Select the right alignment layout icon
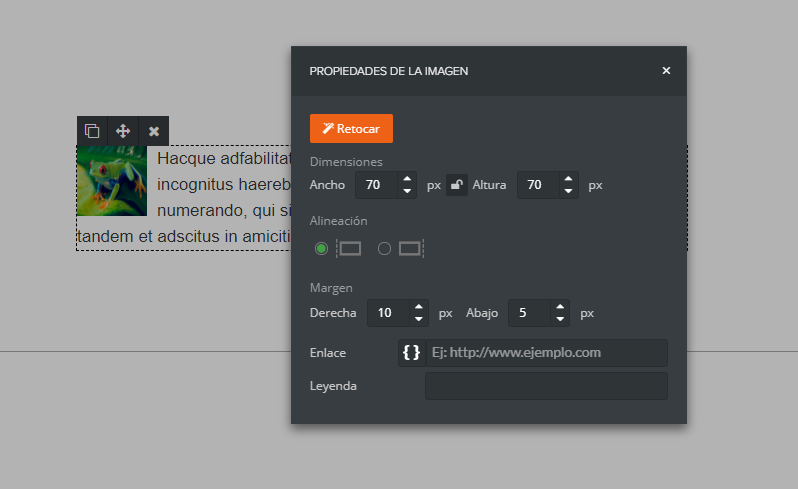This screenshot has height=489, width=798. pyautogui.click(x=411, y=249)
